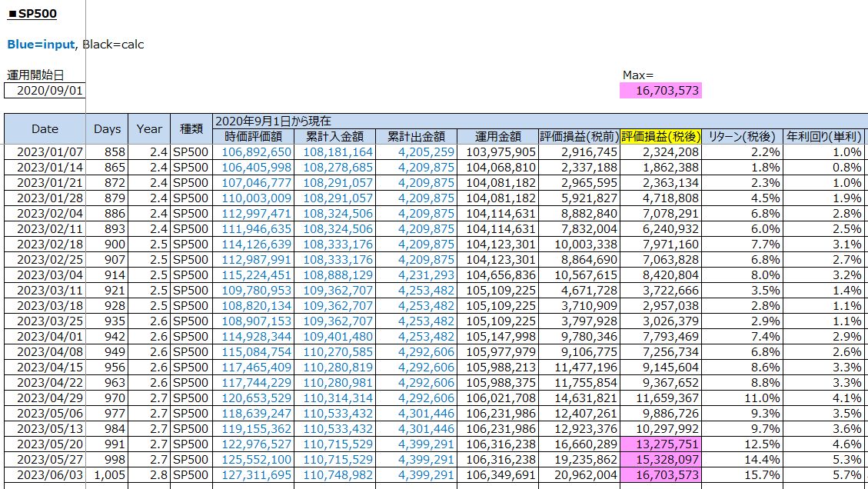The height and width of the screenshot is (489, 868).
Task: Click the 評価損益(税前) column header
Action: 578,136
